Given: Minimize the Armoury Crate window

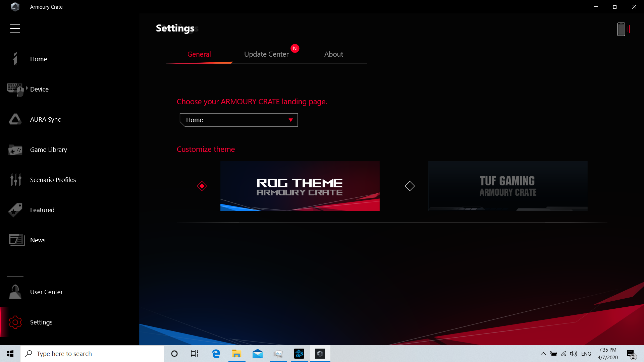Looking at the screenshot, I should tap(596, 7).
